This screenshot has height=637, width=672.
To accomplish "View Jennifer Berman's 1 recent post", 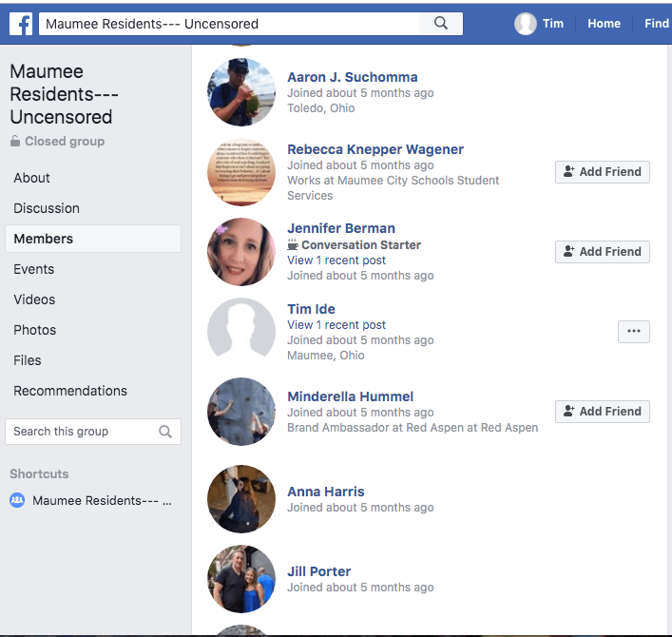I will click(336, 261).
